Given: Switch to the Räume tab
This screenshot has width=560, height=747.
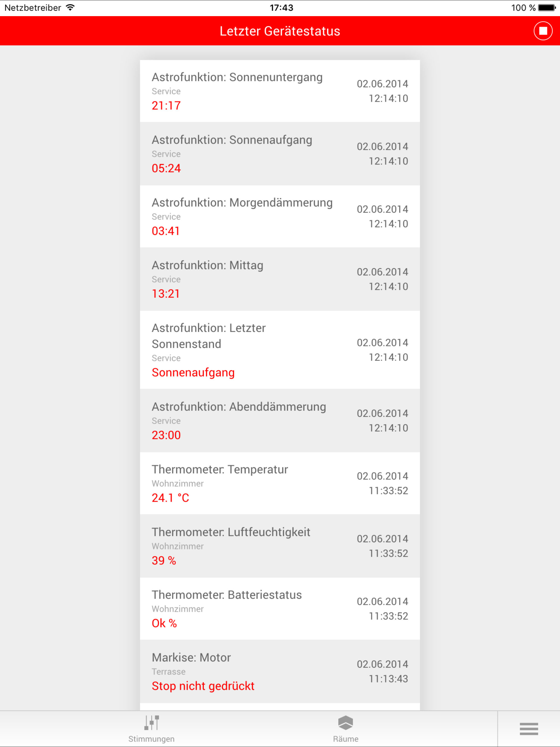Looking at the screenshot, I should pyautogui.click(x=346, y=729).
